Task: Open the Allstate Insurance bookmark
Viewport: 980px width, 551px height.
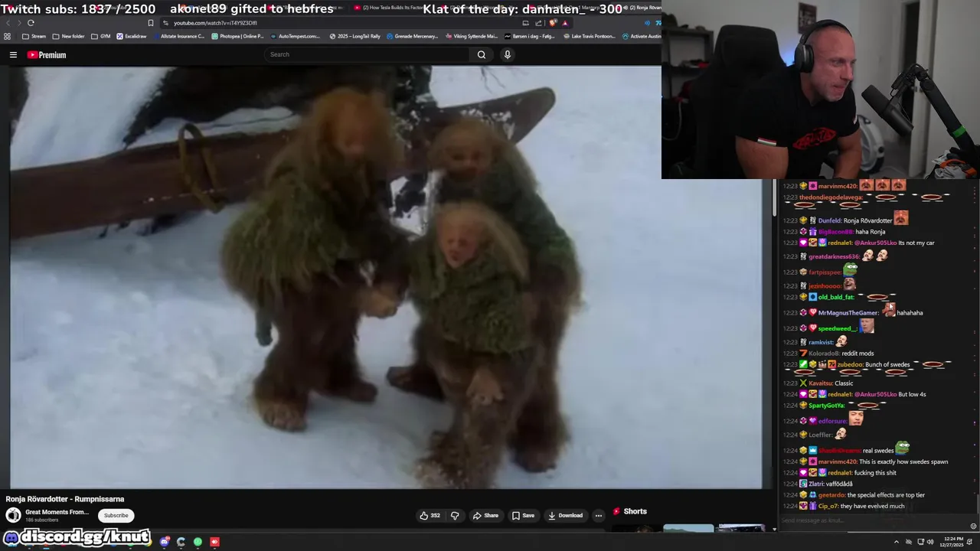Action: click(x=178, y=36)
